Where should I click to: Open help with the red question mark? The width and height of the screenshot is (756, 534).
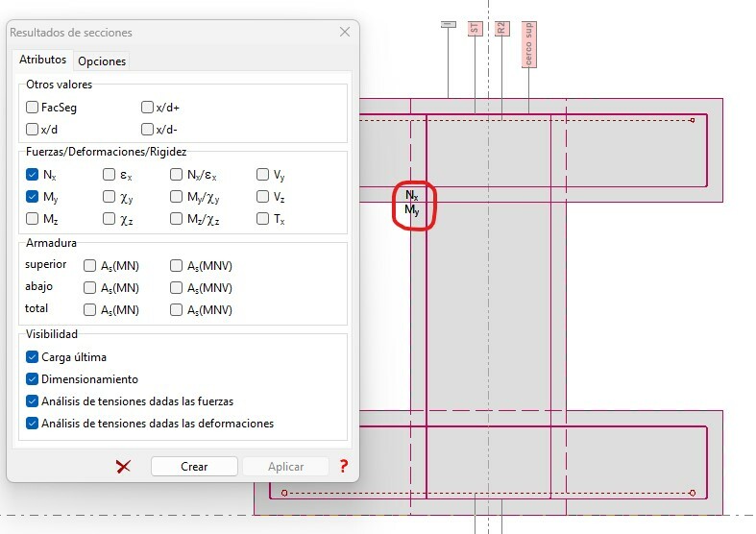(343, 466)
